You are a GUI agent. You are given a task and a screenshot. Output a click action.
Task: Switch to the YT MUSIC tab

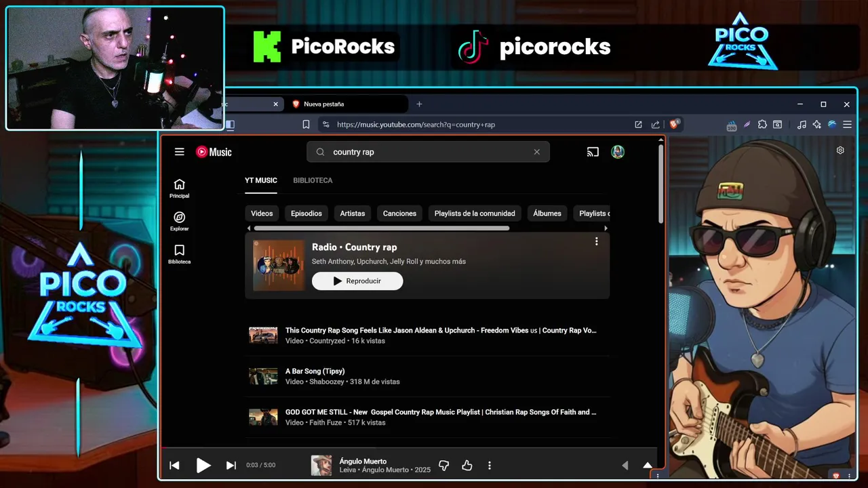(x=261, y=180)
